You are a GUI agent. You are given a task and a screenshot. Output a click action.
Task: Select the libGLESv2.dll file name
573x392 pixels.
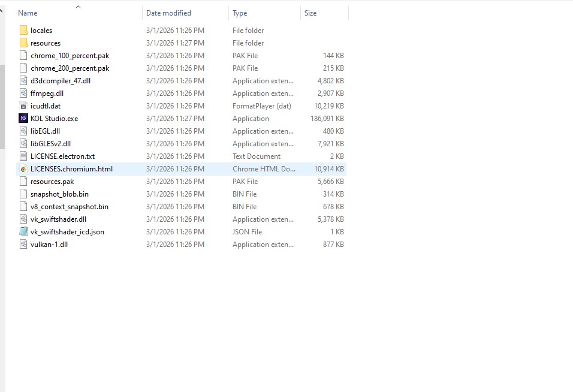(x=50, y=144)
